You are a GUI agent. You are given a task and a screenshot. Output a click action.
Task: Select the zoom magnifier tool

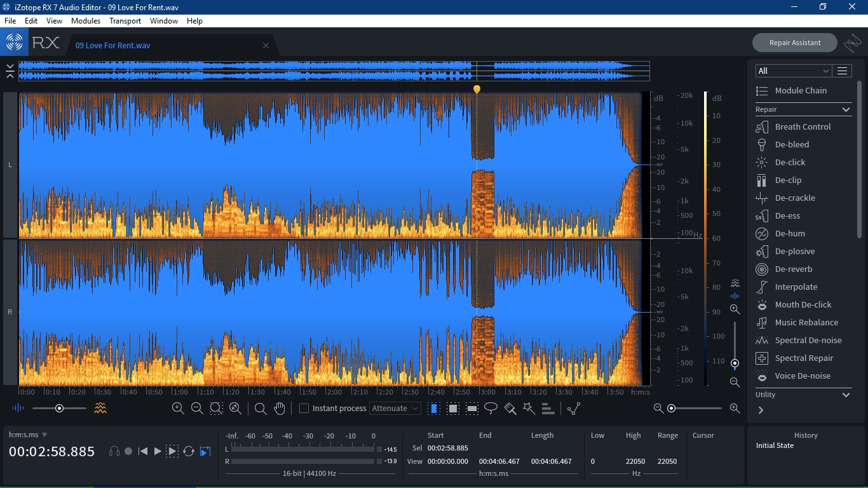coord(261,409)
